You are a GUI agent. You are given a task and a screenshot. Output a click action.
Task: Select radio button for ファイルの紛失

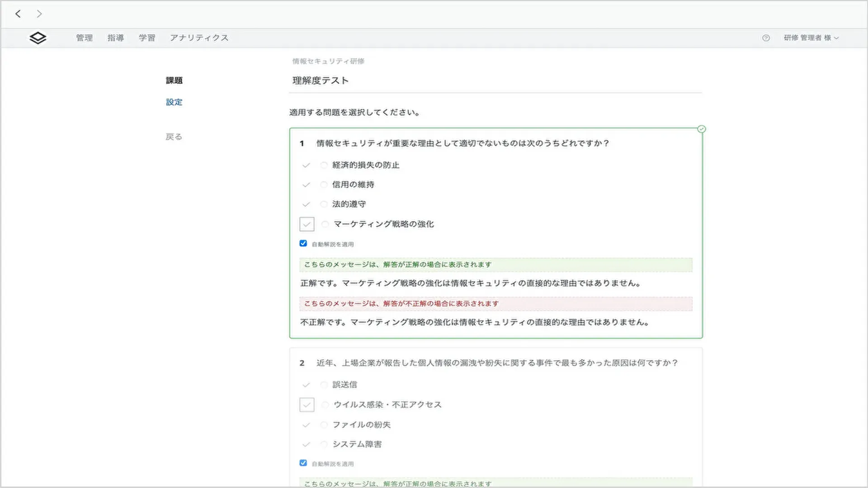tap(324, 425)
